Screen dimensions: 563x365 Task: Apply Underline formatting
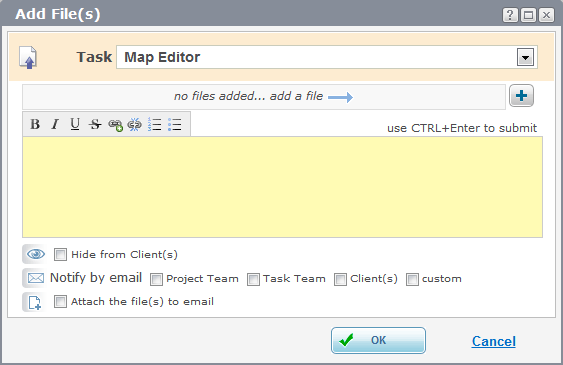pyautogui.click(x=75, y=124)
